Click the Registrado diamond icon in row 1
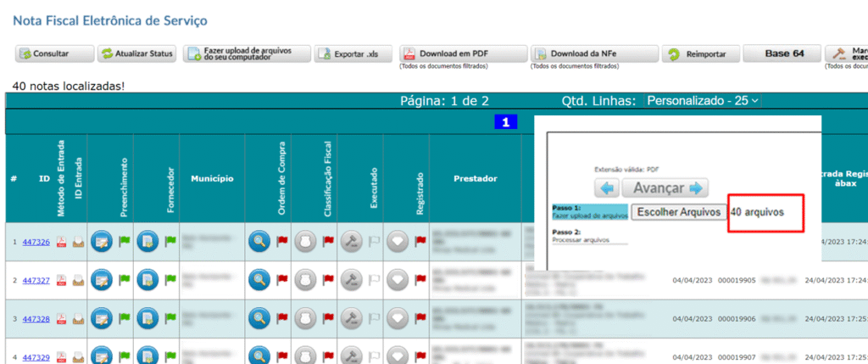This screenshot has height=364, width=868. click(x=397, y=243)
